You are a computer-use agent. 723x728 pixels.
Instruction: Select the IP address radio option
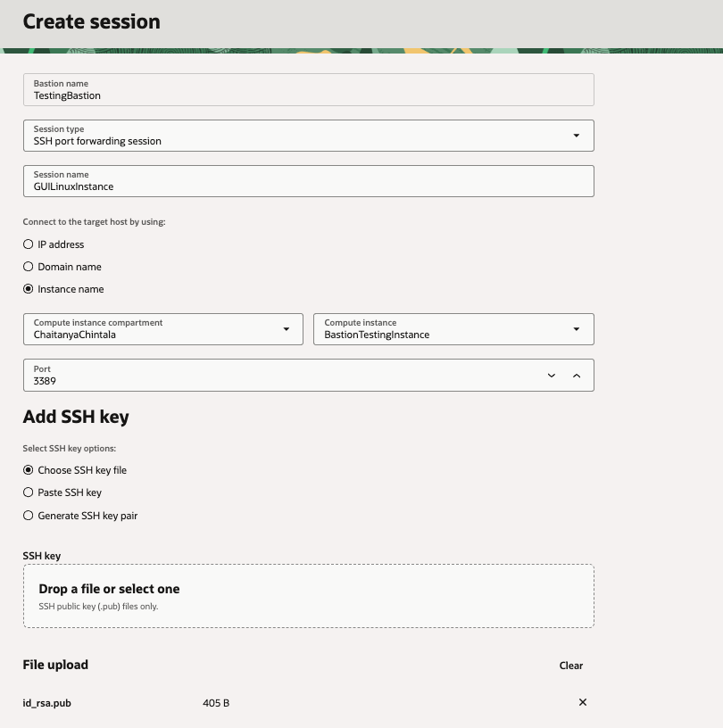[x=29, y=244]
